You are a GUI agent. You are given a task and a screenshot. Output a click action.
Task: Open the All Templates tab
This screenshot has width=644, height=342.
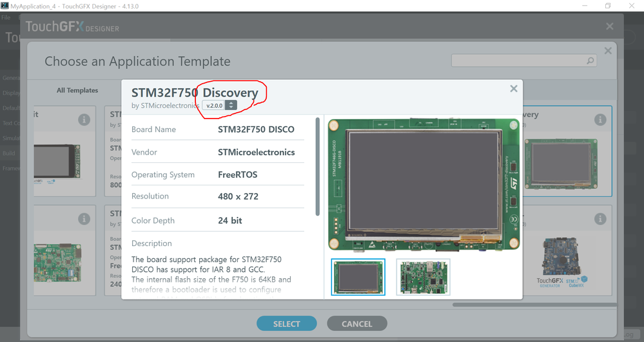(x=77, y=90)
